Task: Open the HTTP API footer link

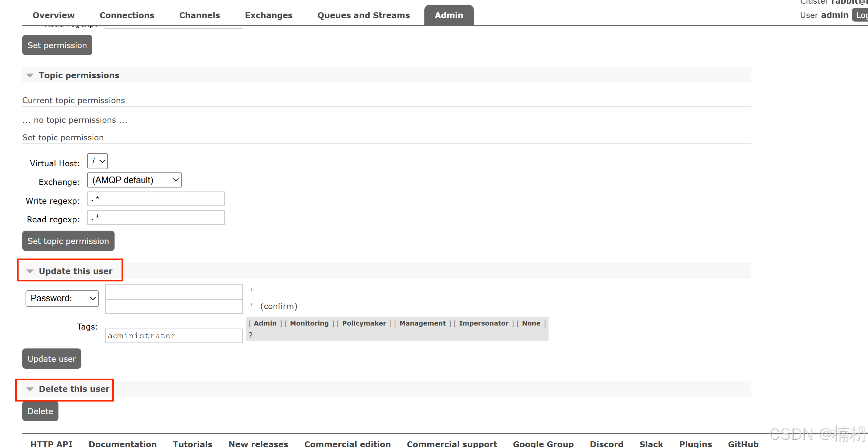Action: (51, 444)
